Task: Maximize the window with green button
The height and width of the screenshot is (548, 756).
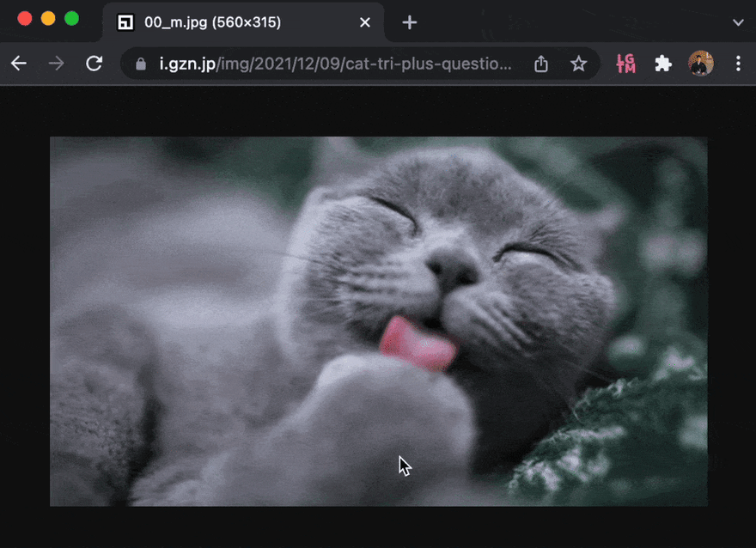Action: [72, 19]
